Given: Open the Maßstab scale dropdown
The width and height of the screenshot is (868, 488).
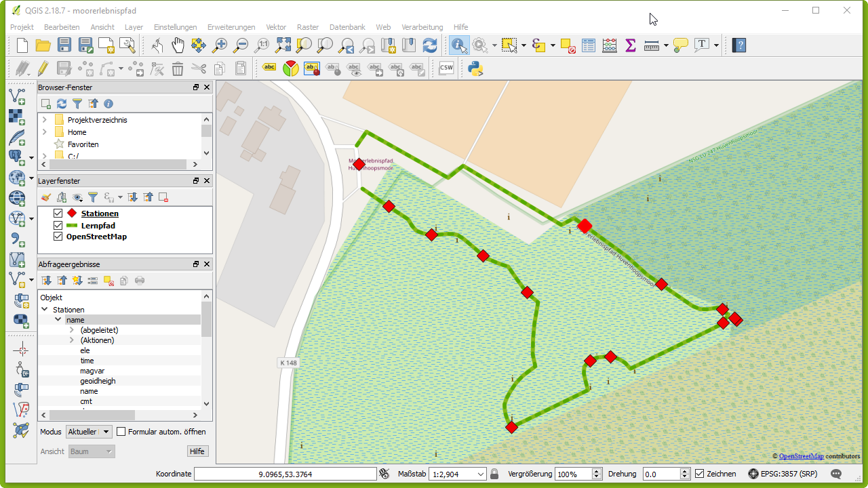Looking at the screenshot, I should pyautogui.click(x=481, y=474).
